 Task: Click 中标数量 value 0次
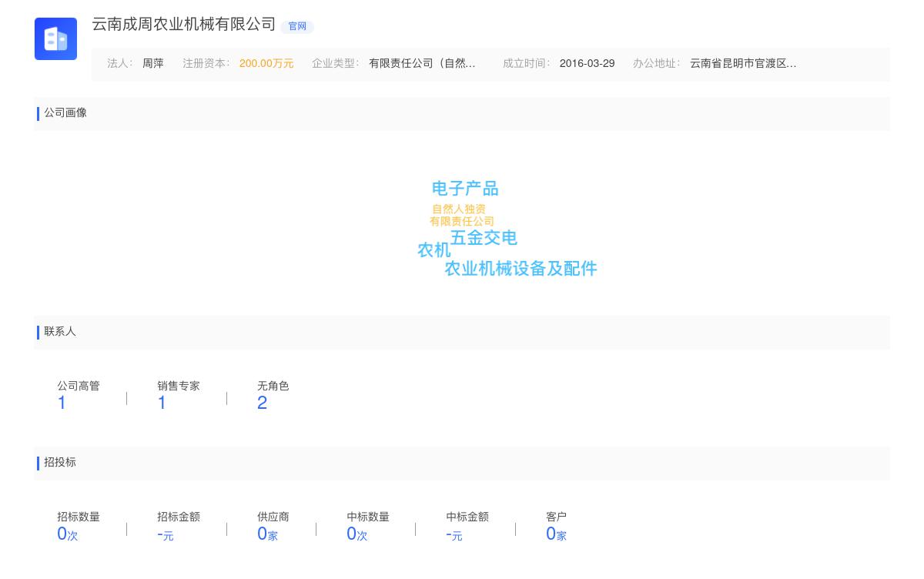click(x=357, y=534)
